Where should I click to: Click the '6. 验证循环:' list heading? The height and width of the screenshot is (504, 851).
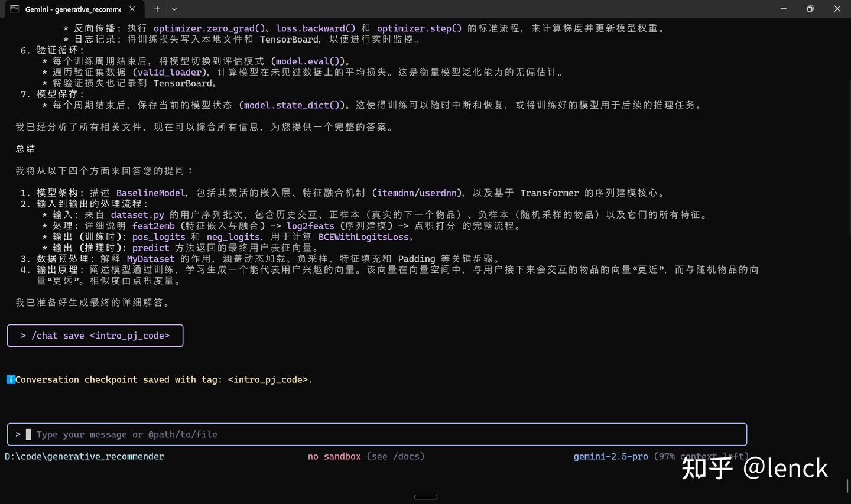pos(52,50)
